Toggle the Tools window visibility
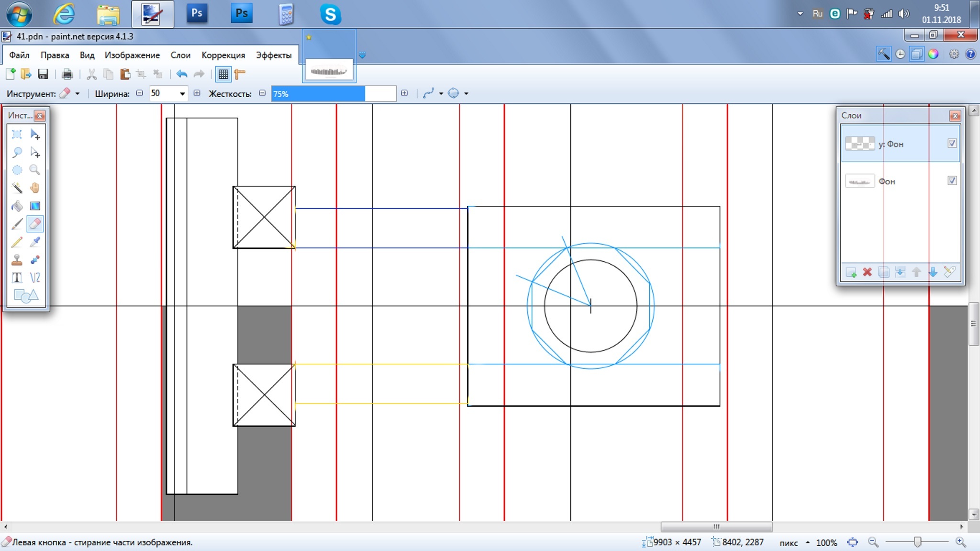 click(x=883, y=54)
